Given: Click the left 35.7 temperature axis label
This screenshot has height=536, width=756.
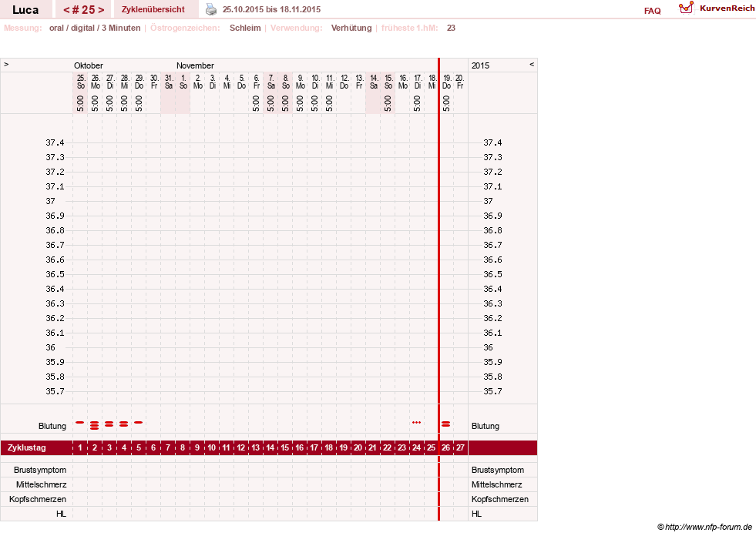Looking at the screenshot, I should (55, 391).
